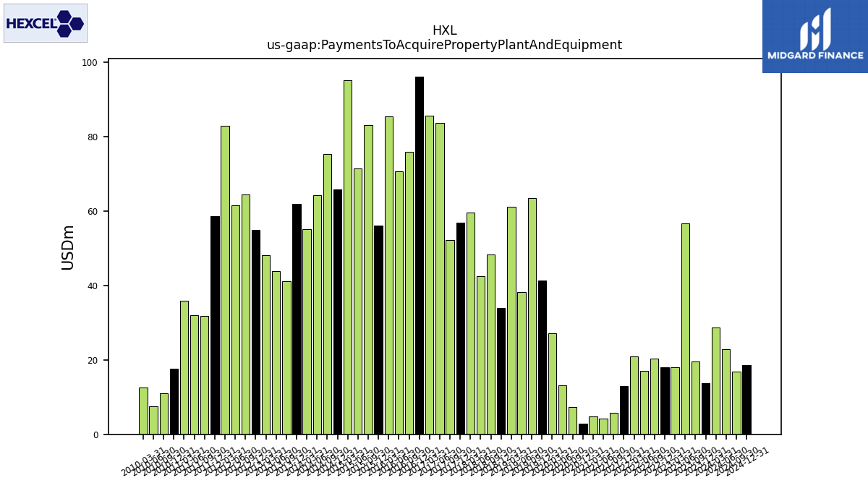The image size is (868, 488).
Task: Select the us-gaap:PaymentsToAcquirePropertyPlantAndEquipment subtitle
Action: [x=444, y=45]
